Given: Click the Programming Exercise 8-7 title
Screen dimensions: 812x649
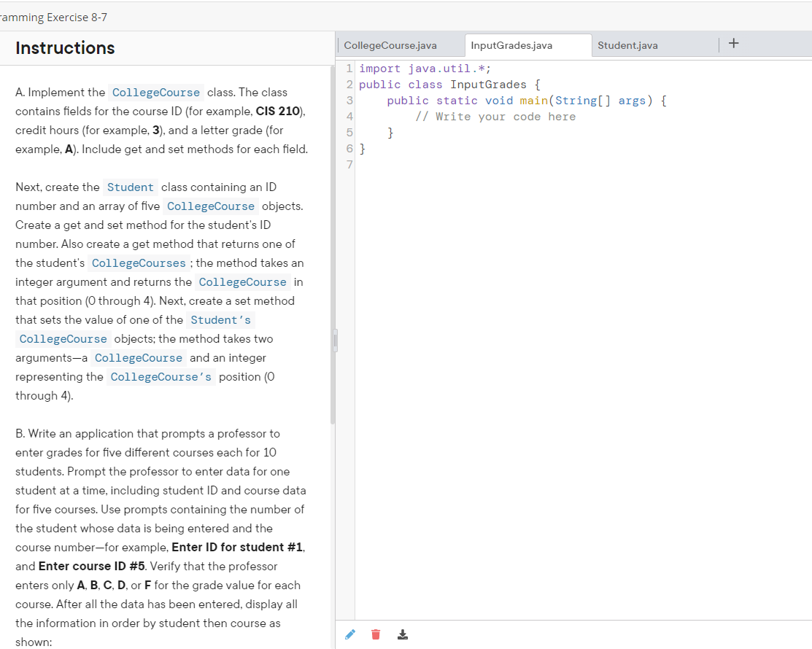Looking at the screenshot, I should tap(51, 17).
